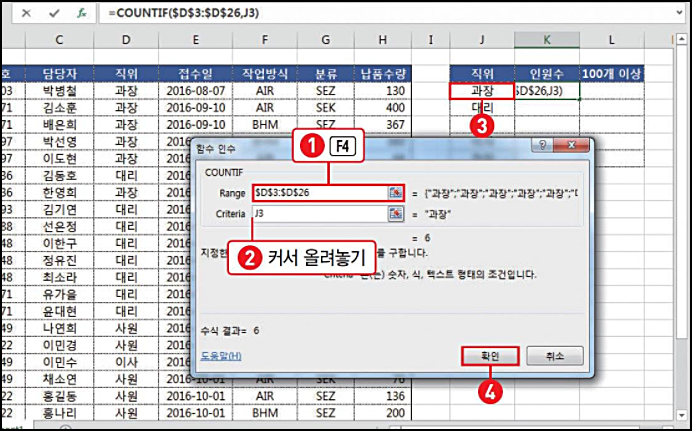Select the cell with name 나연희

pos(59,328)
